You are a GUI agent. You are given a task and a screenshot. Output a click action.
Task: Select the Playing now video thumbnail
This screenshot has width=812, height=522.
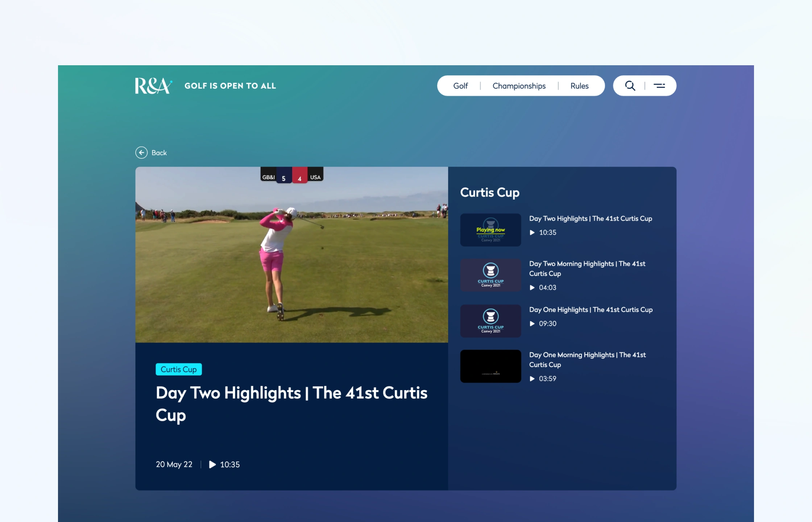coord(490,230)
